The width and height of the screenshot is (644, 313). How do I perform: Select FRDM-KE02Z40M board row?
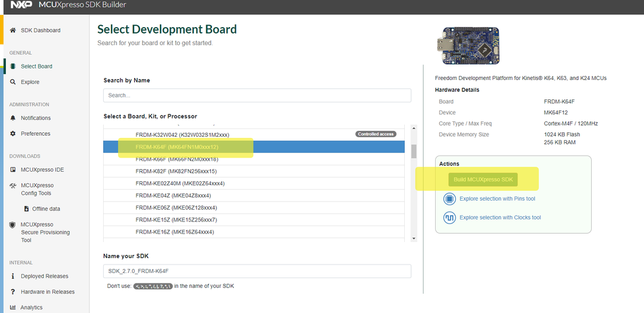pyautogui.click(x=254, y=183)
